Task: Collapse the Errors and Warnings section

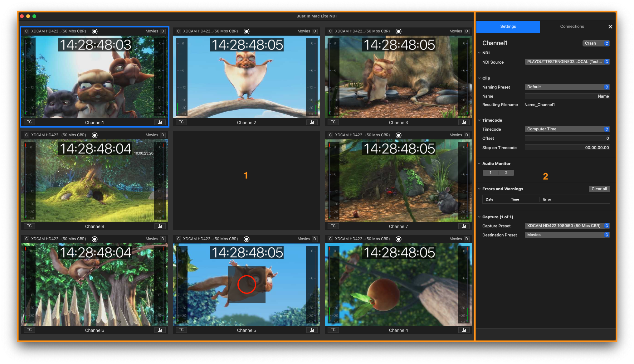Action: click(x=479, y=189)
